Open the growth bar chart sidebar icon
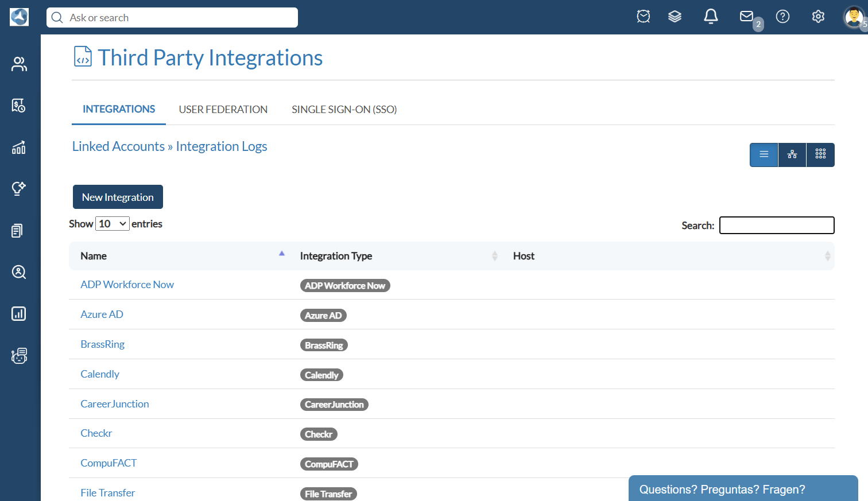This screenshot has width=868, height=501. (19, 147)
